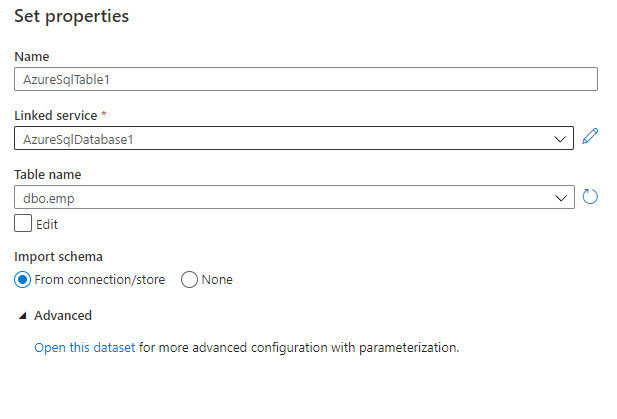Open the Linked service dropdown showing AzureSqlDatabase1

(280, 139)
